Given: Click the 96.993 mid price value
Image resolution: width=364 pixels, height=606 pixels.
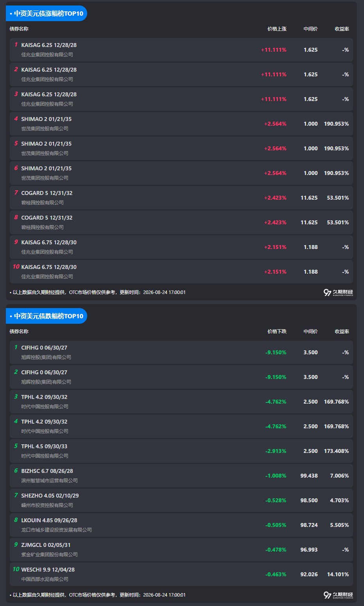Looking at the screenshot, I should (309, 550).
